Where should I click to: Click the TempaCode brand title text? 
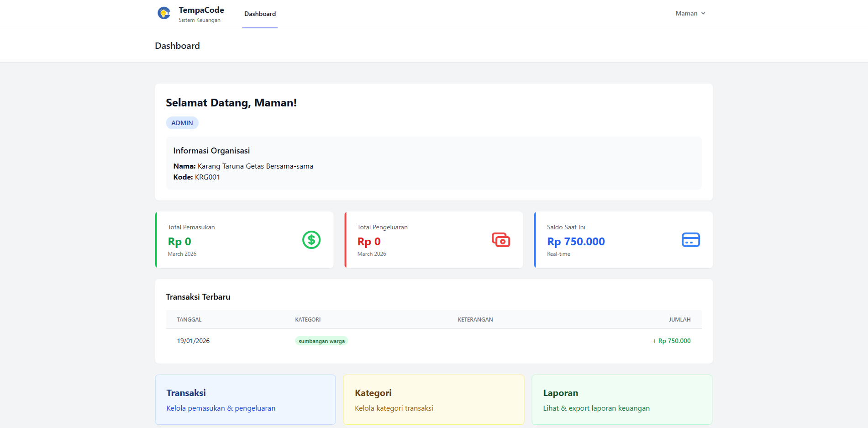(x=201, y=10)
